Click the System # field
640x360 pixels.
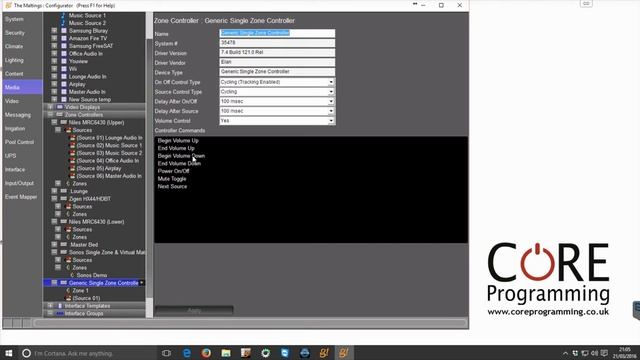pos(277,43)
